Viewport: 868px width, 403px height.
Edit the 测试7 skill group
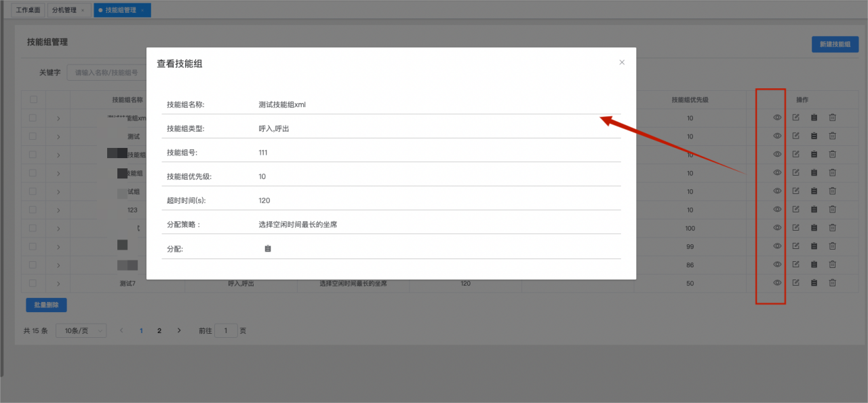click(x=796, y=283)
